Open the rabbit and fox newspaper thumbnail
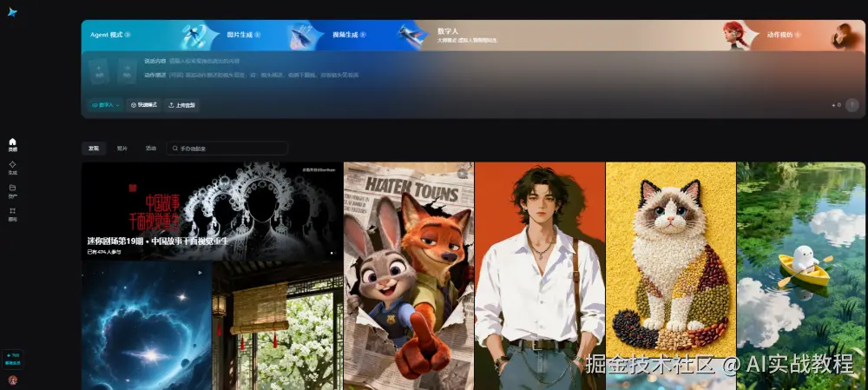The image size is (868, 390). tap(409, 276)
